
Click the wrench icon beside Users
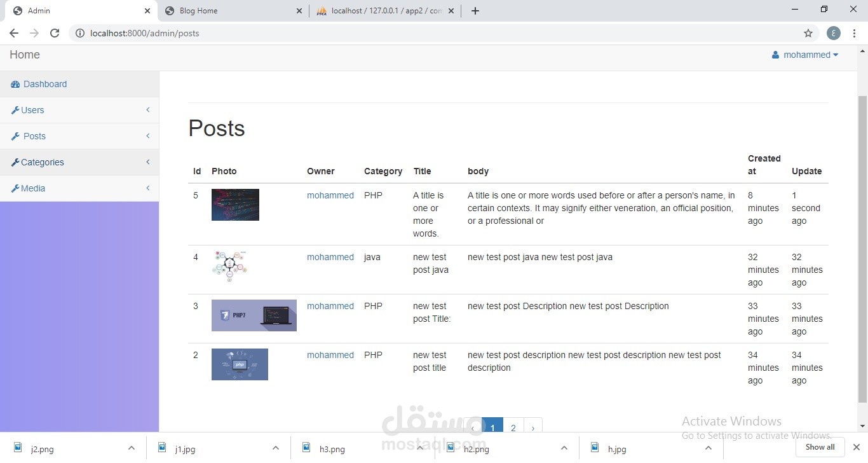(15, 110)
